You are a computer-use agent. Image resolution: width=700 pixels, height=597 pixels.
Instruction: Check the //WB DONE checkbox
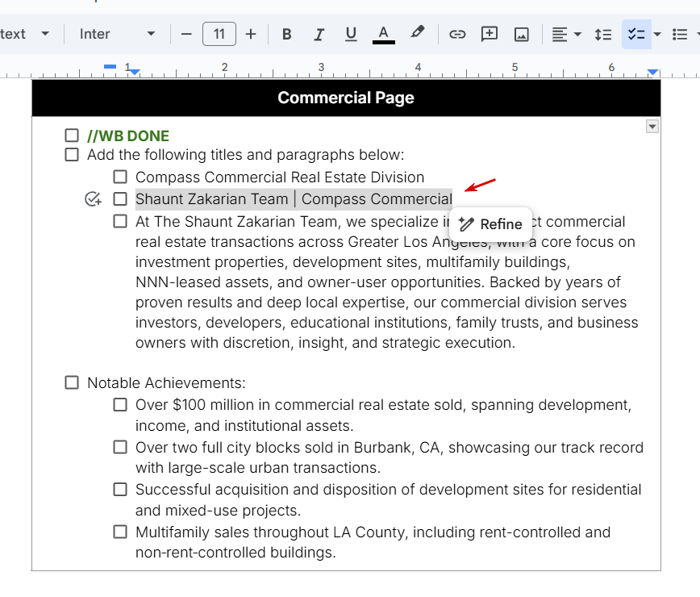(x=72, y=136)
